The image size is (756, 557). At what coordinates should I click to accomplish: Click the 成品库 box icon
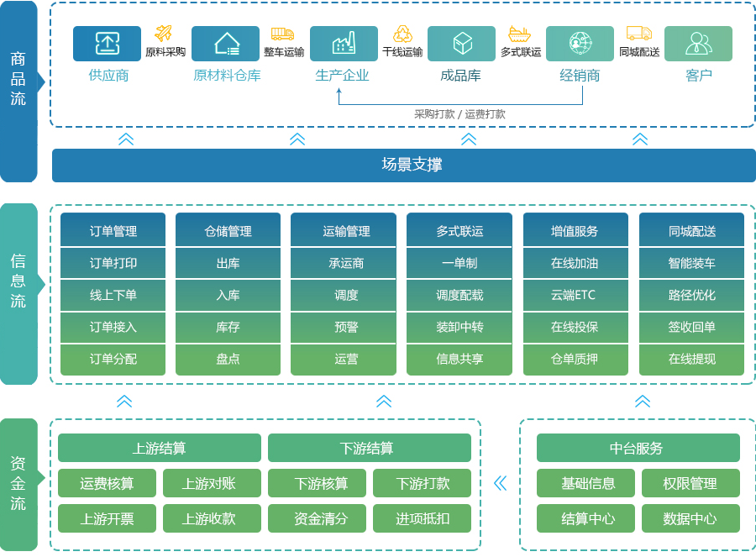coord(461,44)
